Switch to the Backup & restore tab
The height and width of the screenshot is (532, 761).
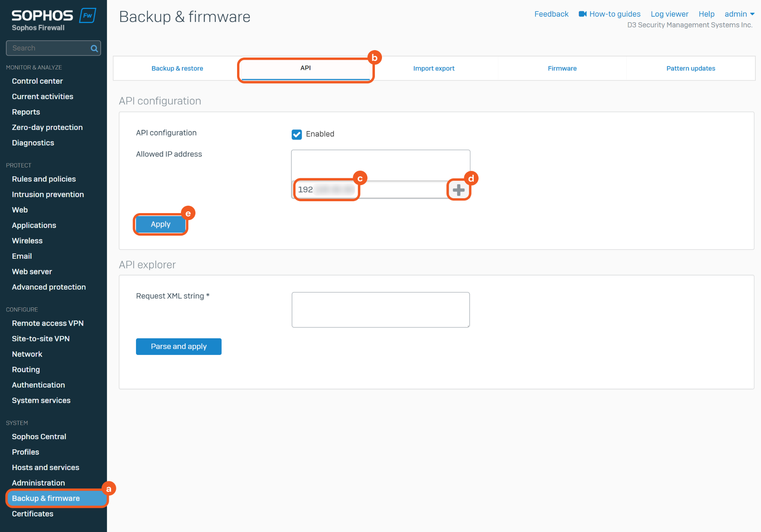[x=177, y=68]
